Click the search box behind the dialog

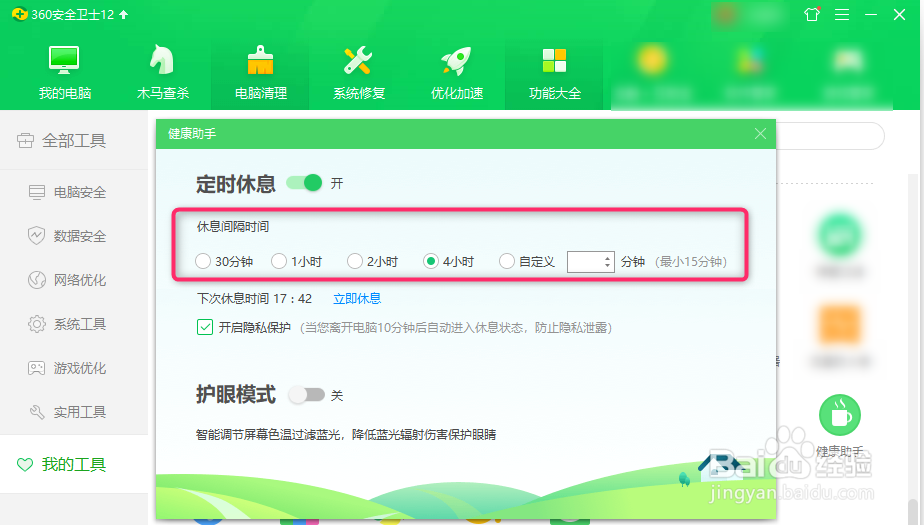(x=830, y=136)
